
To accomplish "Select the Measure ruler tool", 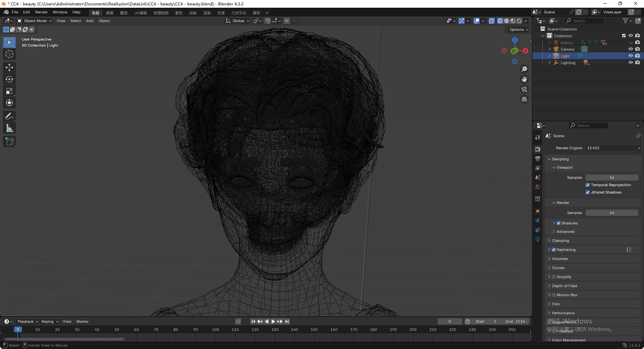I will tap(9, 128).
